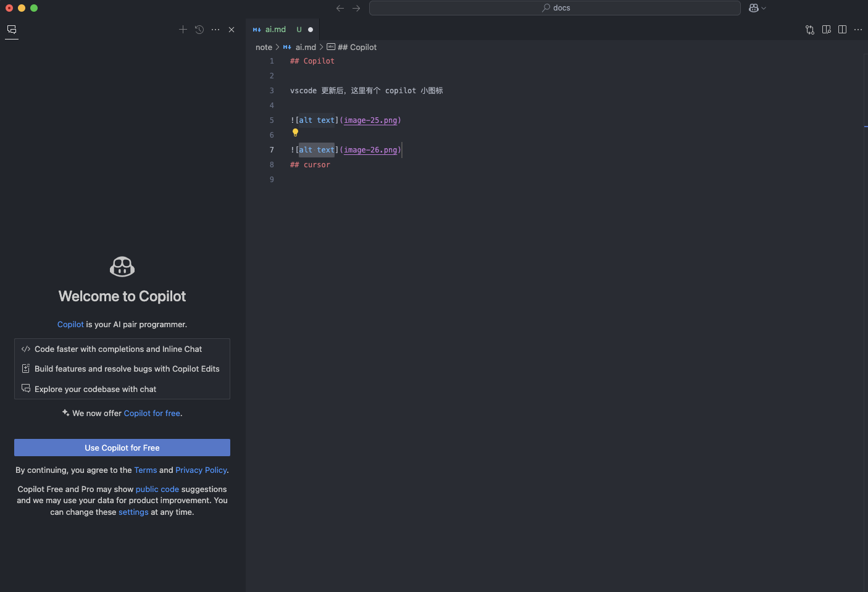Click the markdown file icon on ai.md tab
Screen dimensions: 868x592
(x=257, y=30)
